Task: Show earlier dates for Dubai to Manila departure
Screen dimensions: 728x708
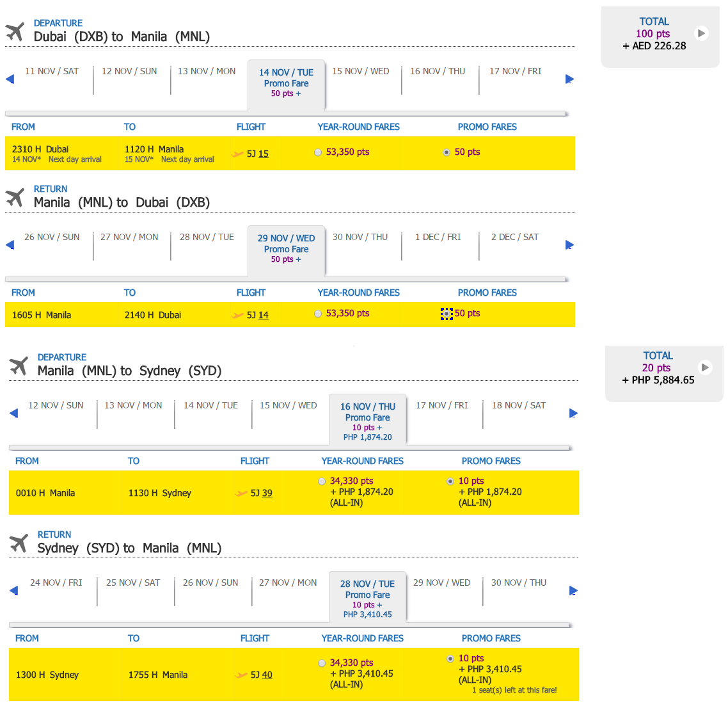Action: (x=10, y=79)
